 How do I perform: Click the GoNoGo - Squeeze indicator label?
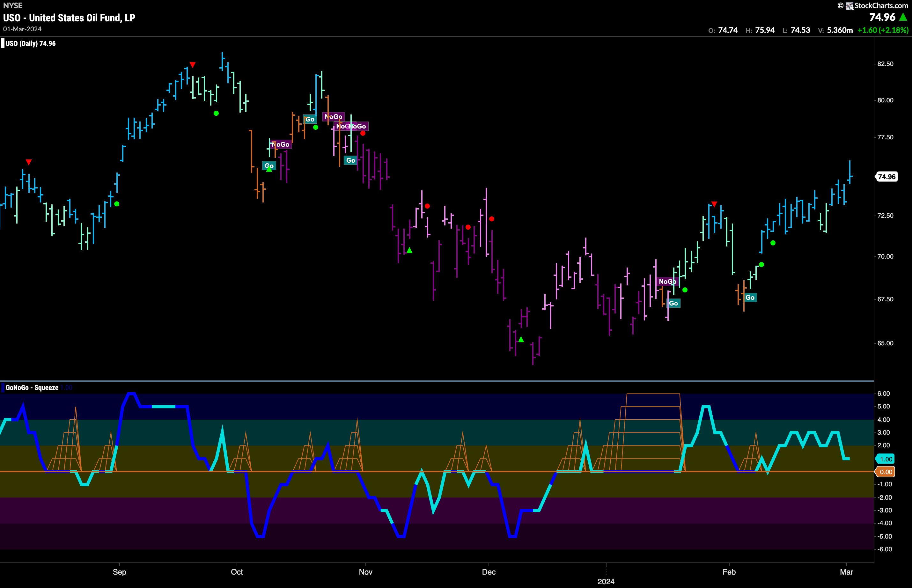[x=32, y=387]
